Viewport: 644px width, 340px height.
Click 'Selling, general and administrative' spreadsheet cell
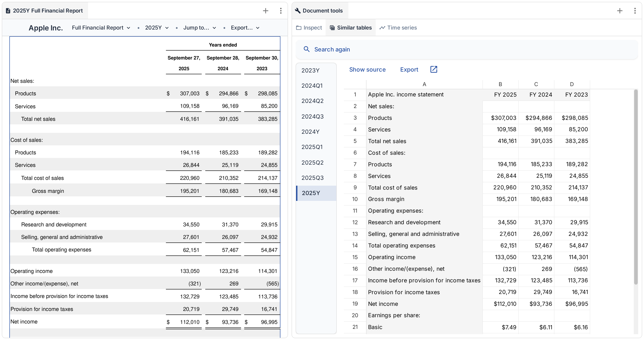[x=424, y=234]
